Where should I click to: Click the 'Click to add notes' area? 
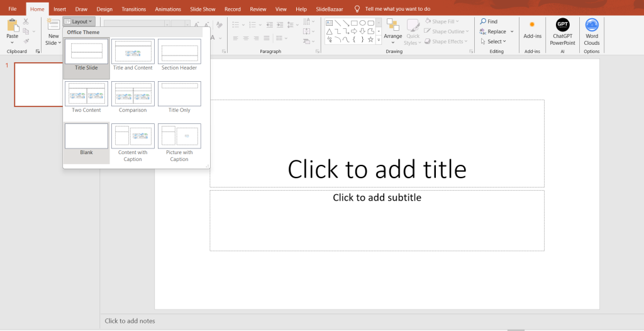[130, 321]
